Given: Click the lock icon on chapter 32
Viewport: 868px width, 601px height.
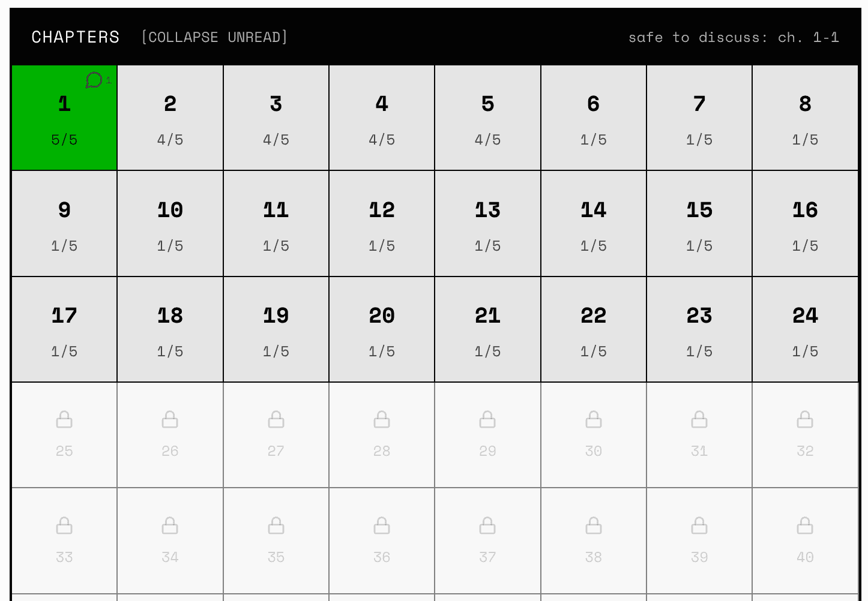Looking at the screenshot, I should (805, 419).
